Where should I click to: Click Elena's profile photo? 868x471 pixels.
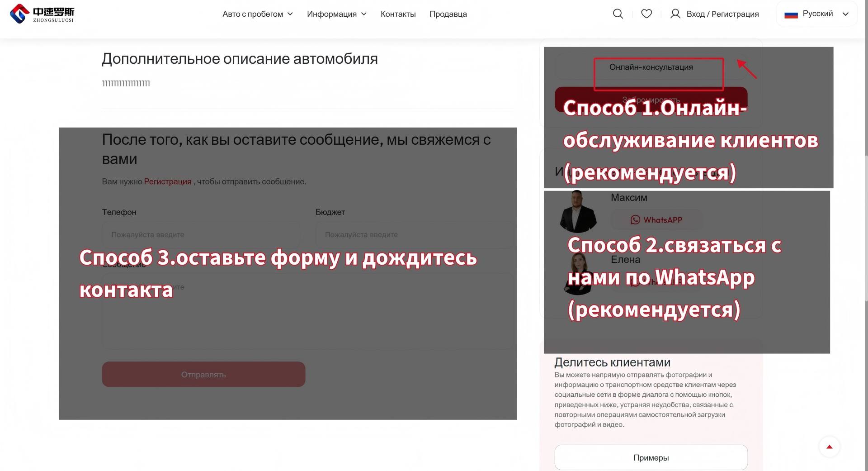(578, 274)
